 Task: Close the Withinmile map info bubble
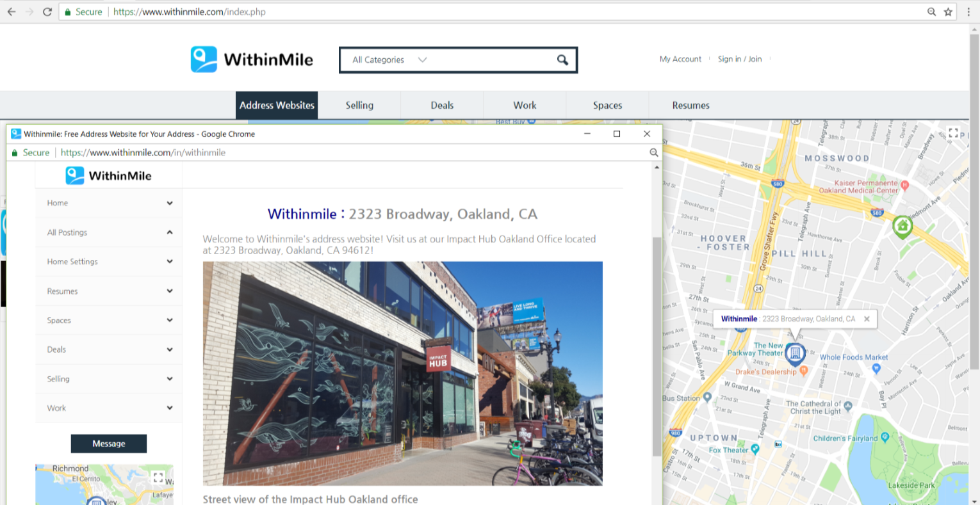[867, 319]
